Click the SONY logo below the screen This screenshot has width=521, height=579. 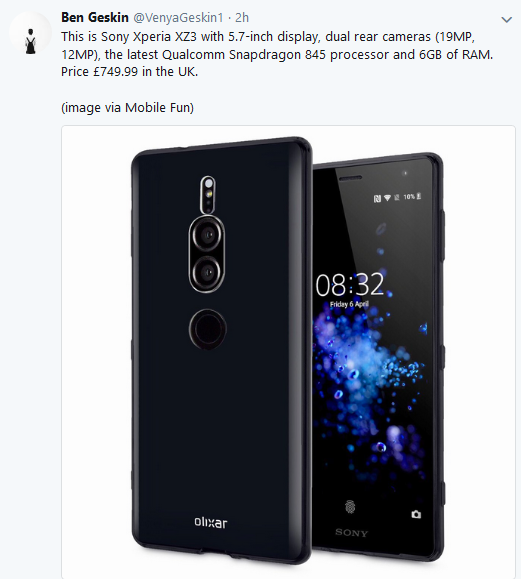pos(352,532)
